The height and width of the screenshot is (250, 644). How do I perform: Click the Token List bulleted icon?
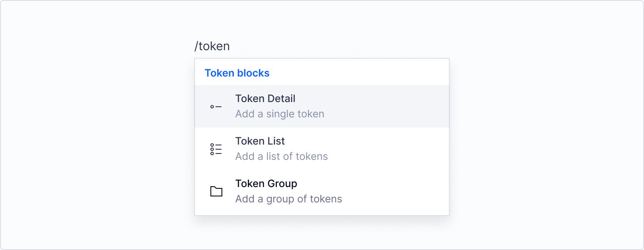216,149
